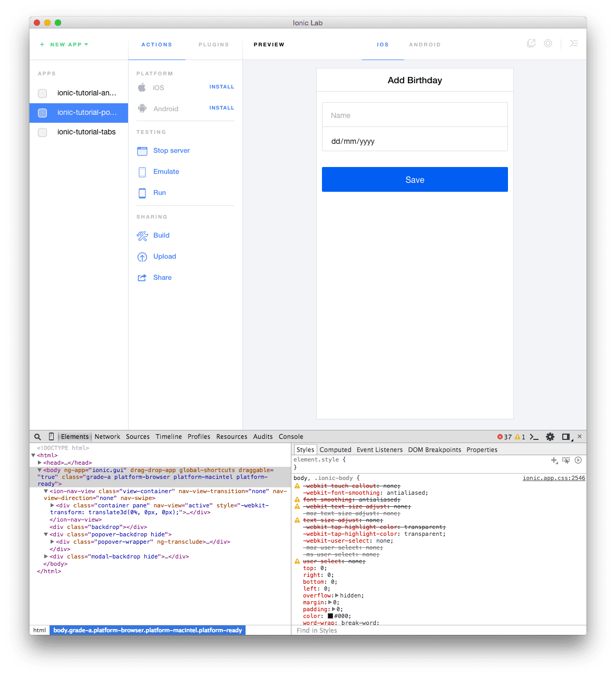This screenshot has height=677, width=616.
Task: Open DevTools settings via the gear icon
Action: point(550,437)
